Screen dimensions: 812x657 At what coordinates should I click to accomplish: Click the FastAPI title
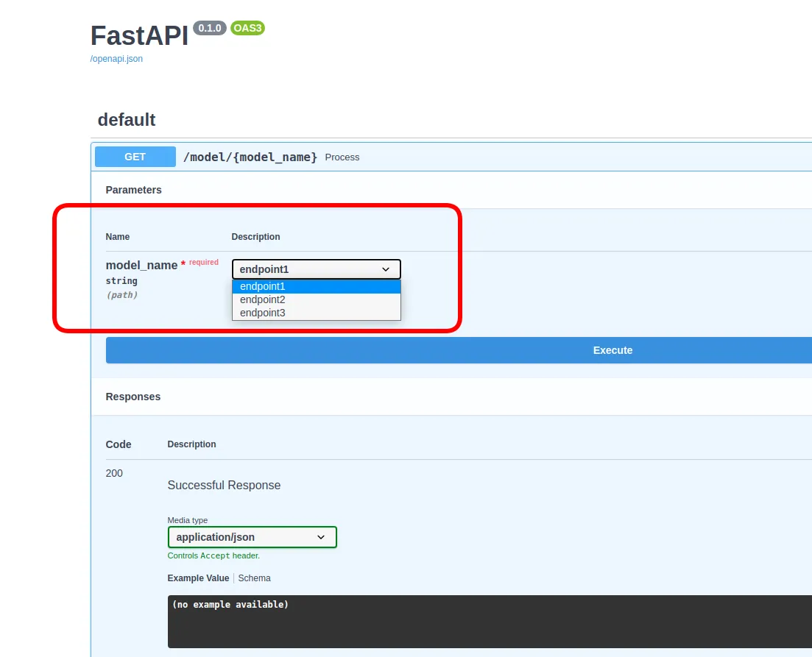click(139, 36)
